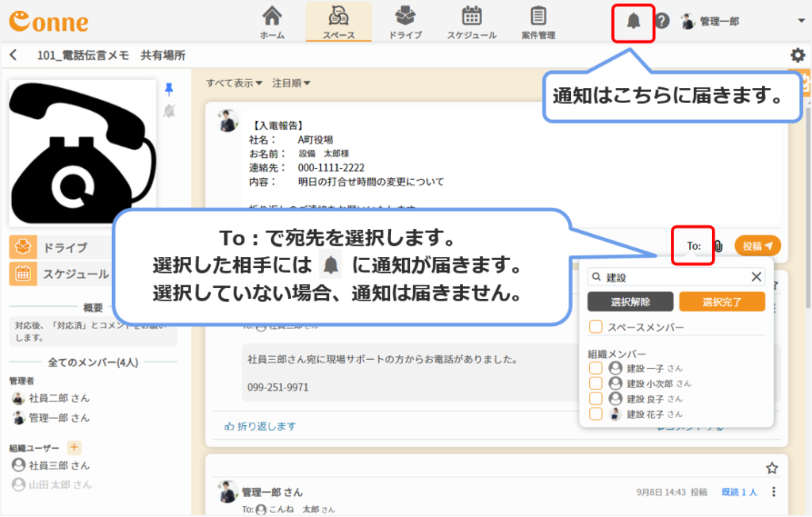Select member 社員二郎 さん
The image size is (812, 517).
(x=51, y=398)
